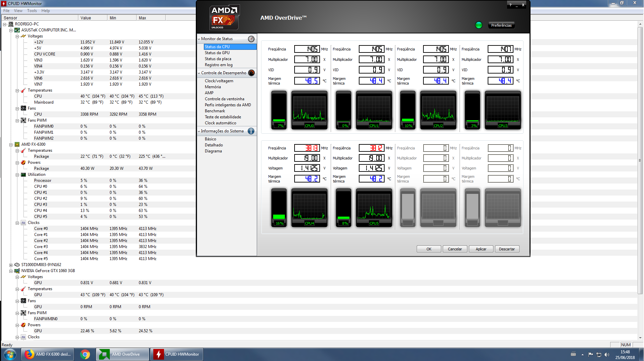Open Benchmark page in OverDrive
Screen dimensions: 644x361
[x=215, y=111]
